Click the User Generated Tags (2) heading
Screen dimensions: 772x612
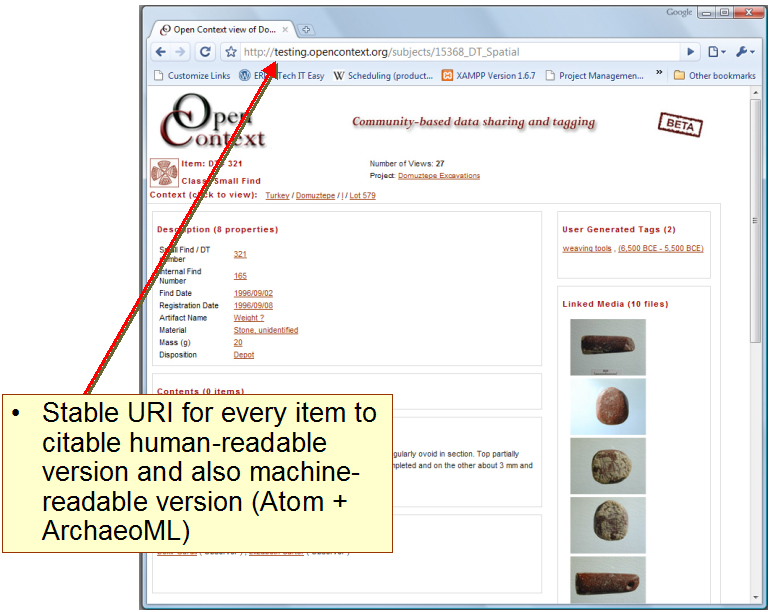coord(619,229)
